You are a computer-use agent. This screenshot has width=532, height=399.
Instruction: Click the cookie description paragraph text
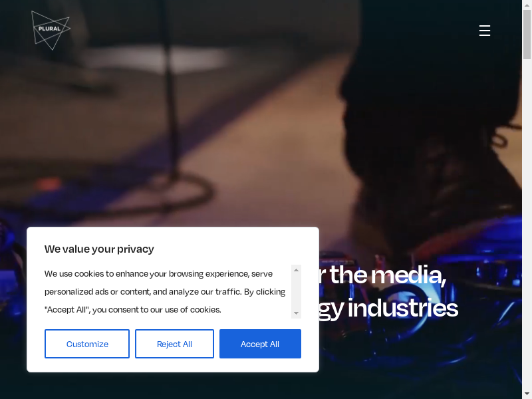tap(165, 292)
